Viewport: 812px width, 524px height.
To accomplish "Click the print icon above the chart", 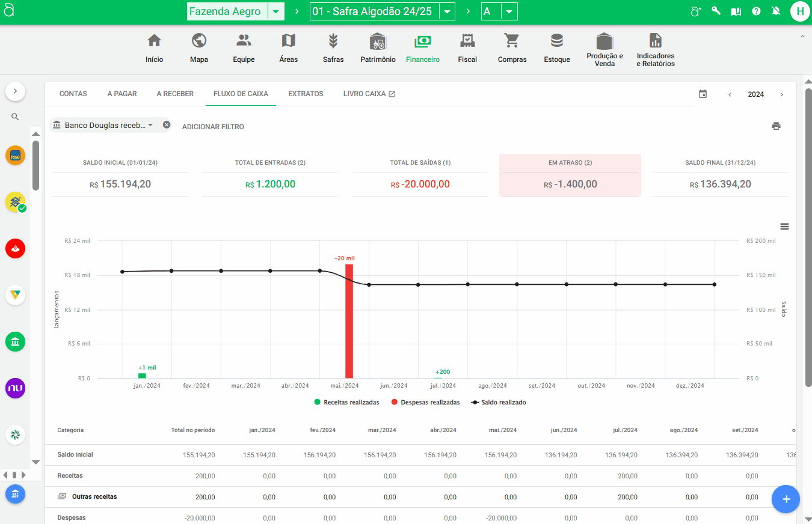I will [x=776, y=126].
